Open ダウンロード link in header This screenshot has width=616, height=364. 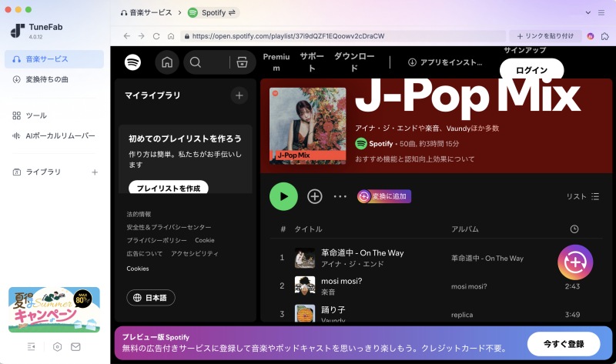point(354,62)
